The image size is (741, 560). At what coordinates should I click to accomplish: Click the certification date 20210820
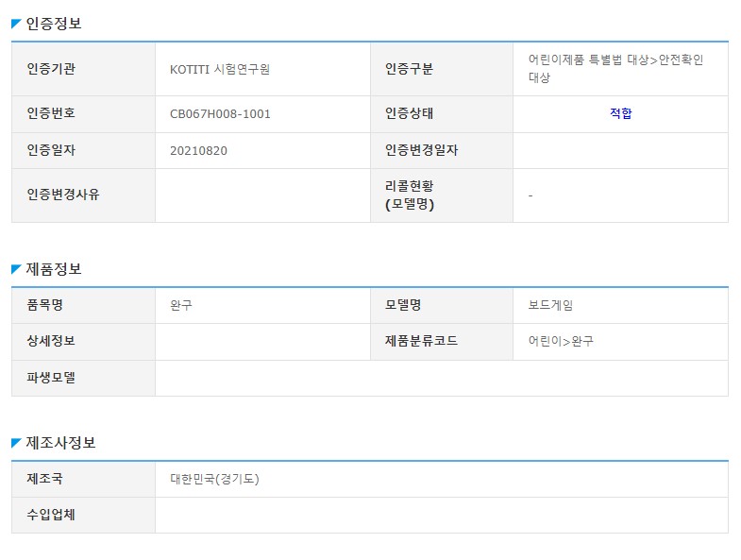click(198, 150)
